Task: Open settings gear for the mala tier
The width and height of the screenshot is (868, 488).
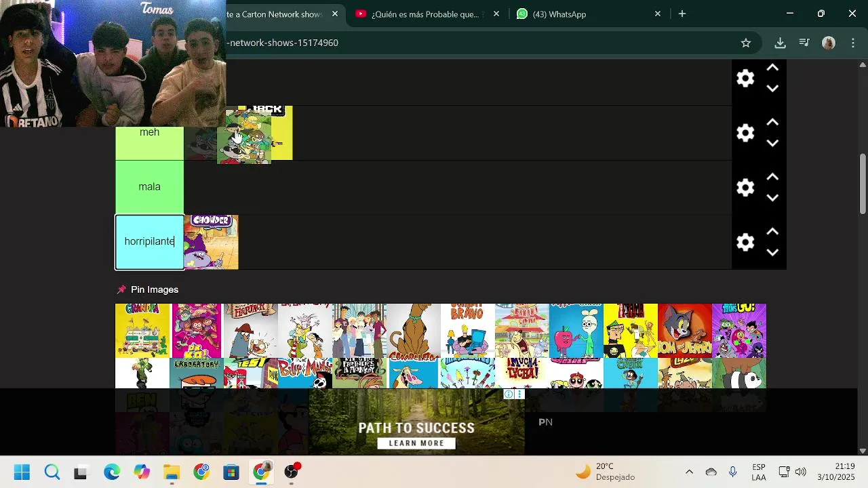Action: 745,188
